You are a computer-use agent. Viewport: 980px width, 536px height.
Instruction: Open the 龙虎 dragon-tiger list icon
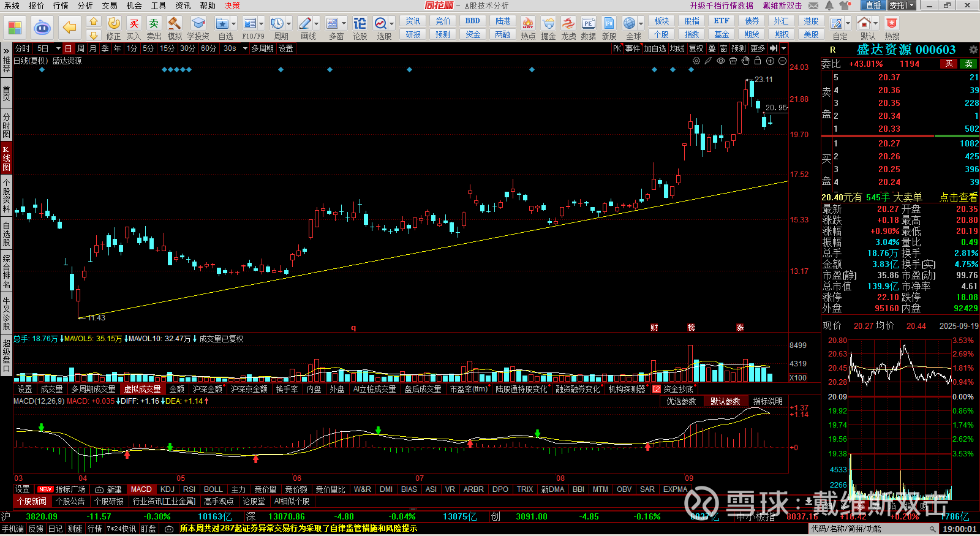point(568,23)
